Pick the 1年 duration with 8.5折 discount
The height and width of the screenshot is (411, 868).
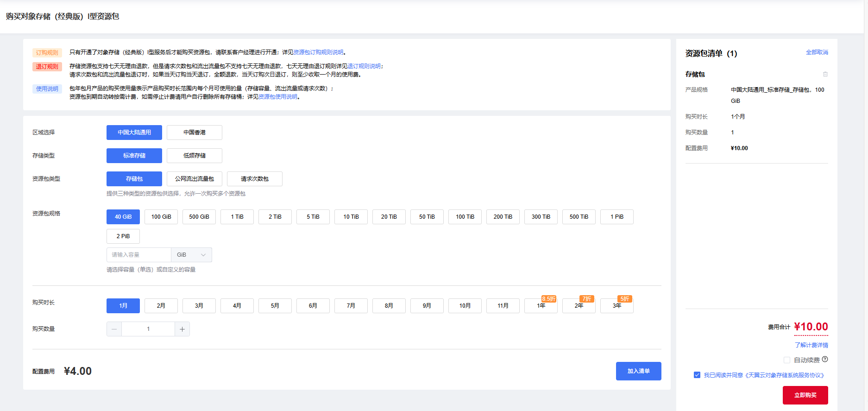[541, 306]
